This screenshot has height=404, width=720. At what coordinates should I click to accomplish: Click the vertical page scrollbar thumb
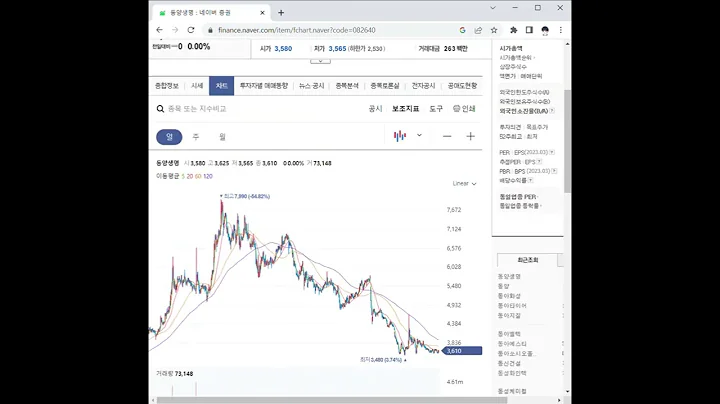[x=568, y=141]
